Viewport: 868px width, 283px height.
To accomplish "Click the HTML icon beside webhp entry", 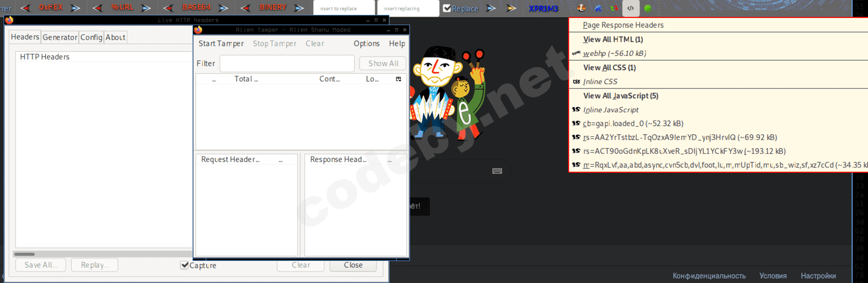I will tap(576, 53).
